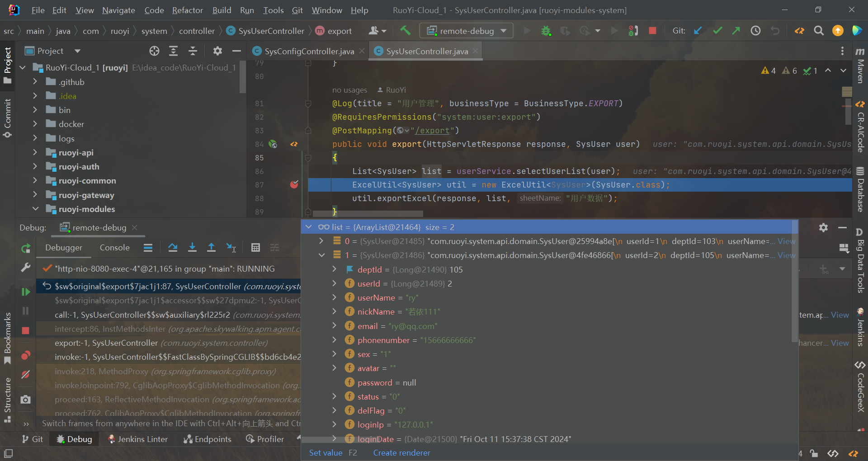Stop the running remote-debug session
The width and height of the screenshot is (868, 461).
pos(652,31)
